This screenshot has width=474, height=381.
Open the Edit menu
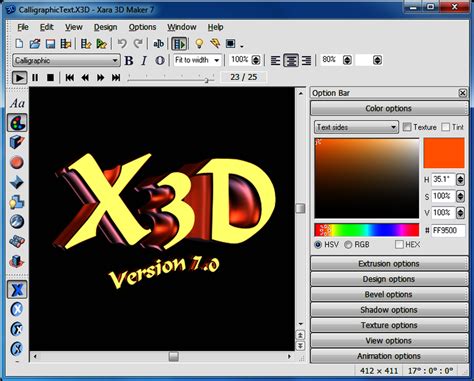tap(46, 27)
